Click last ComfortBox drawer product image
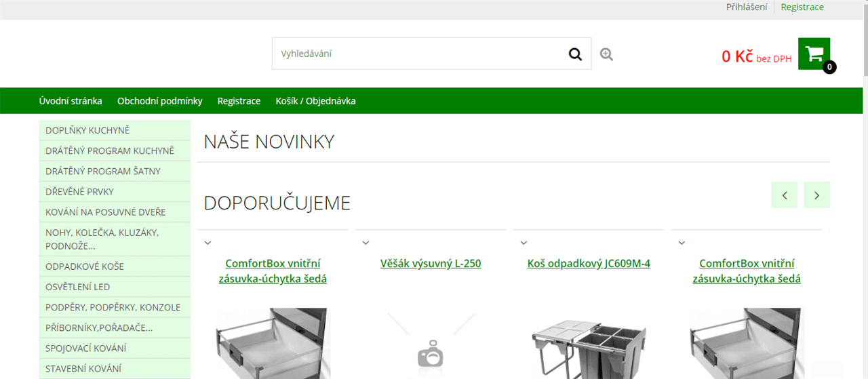868x379 pixels. 747,344
